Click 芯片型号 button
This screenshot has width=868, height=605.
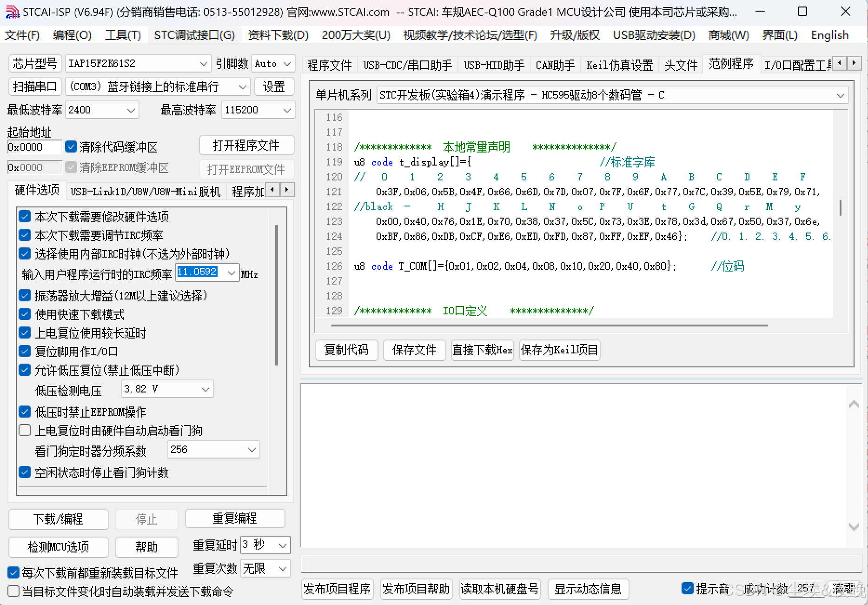pyautogui.click(x=35, y=63)
